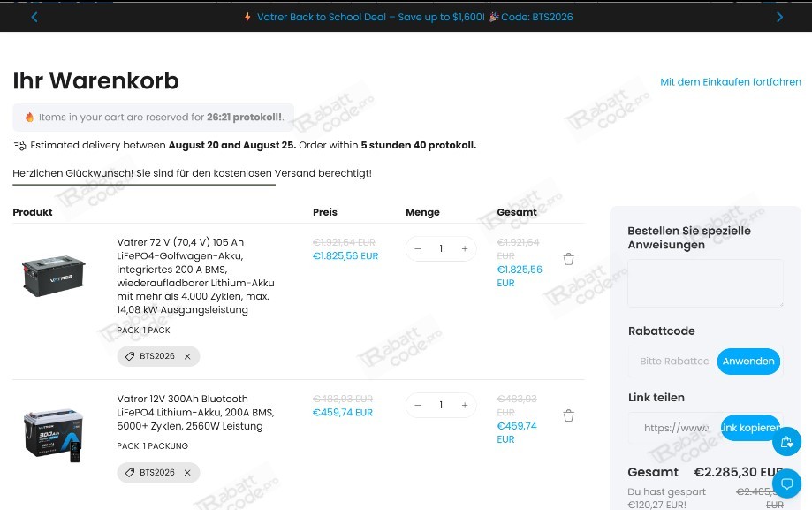Select quantity value of Vatrer 72 V battery
Viewport: 812px width, 510px height.
point(441,248)
